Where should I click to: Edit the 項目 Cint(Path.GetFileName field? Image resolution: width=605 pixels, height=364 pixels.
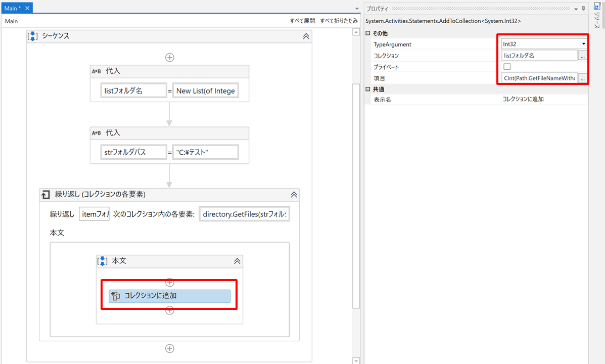(x=539, y=78)
